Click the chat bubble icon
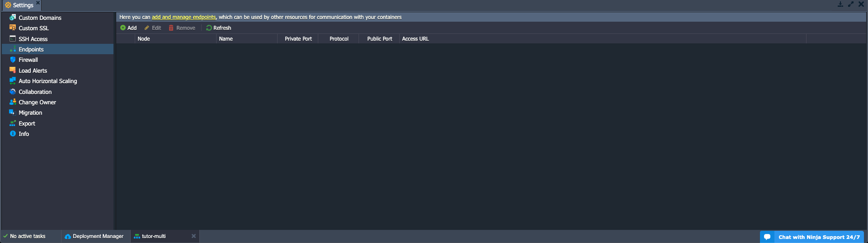Image resolution: width=868 pixels, height=243 pixels. click(x=767, y=237)
